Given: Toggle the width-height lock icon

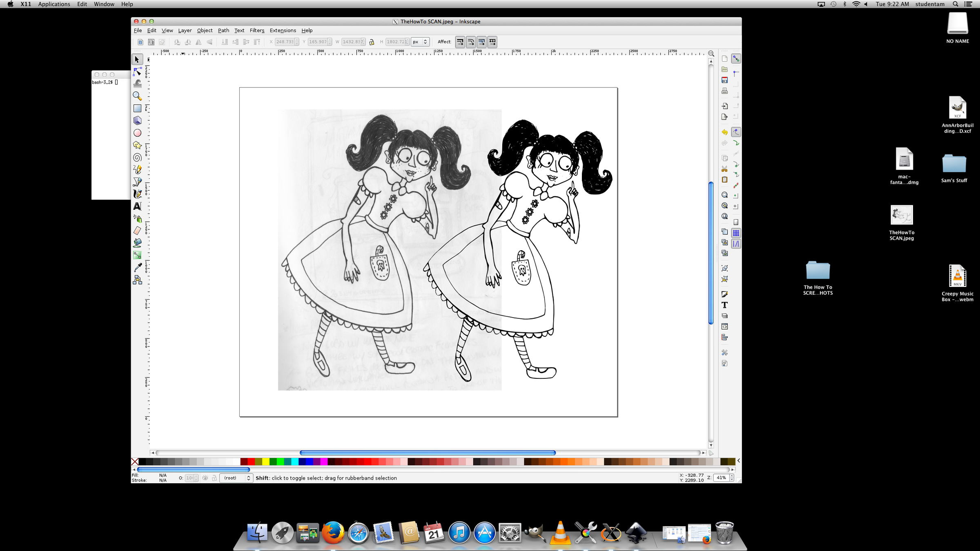Looking at the screenshot, I should (x=372, y=42).
